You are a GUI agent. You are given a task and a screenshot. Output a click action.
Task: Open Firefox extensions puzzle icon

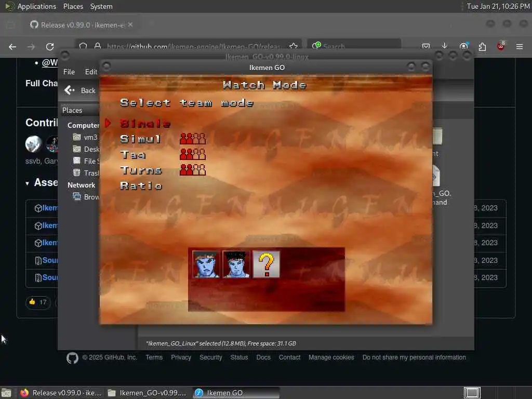pyautogui.click(x=482, y=46)
